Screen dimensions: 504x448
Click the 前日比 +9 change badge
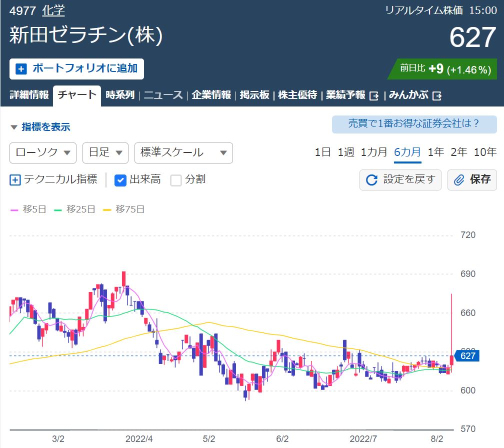pos(442,69)
